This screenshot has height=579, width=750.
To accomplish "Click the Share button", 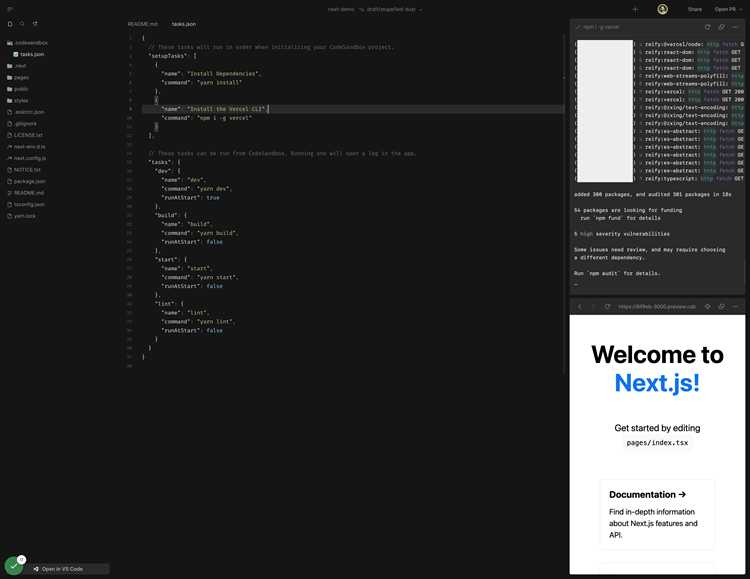I will pos(695,9).
